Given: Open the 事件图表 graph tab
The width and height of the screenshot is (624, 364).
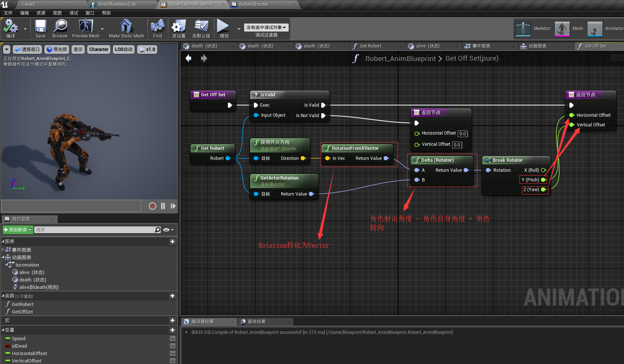Looking at the screenshot, I should pos(481,46).
